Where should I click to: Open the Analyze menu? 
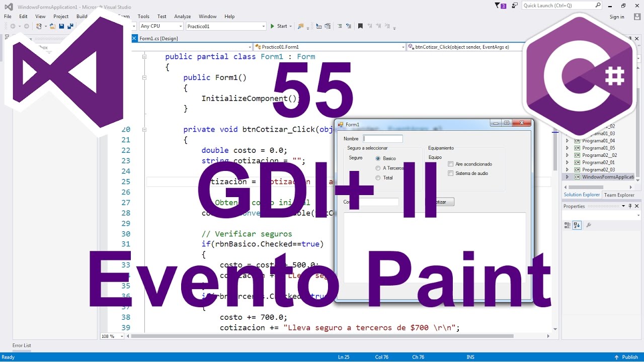(183, 17)
